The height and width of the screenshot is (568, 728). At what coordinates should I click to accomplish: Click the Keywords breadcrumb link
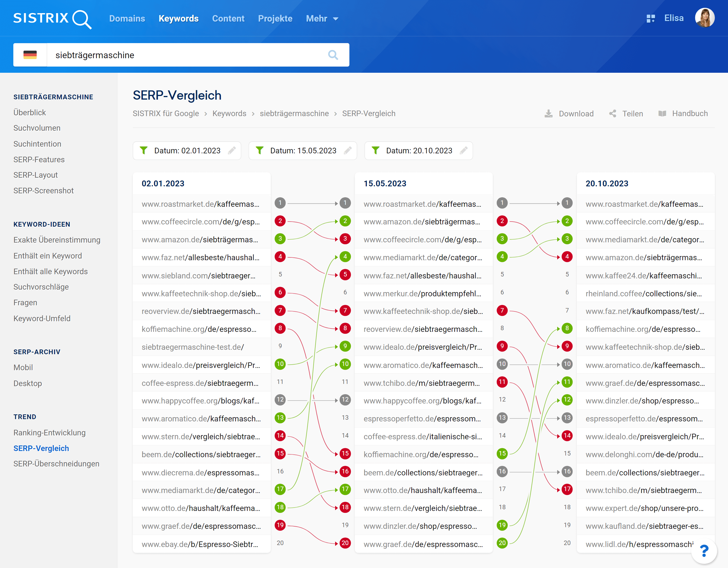(x=229, y=114)
